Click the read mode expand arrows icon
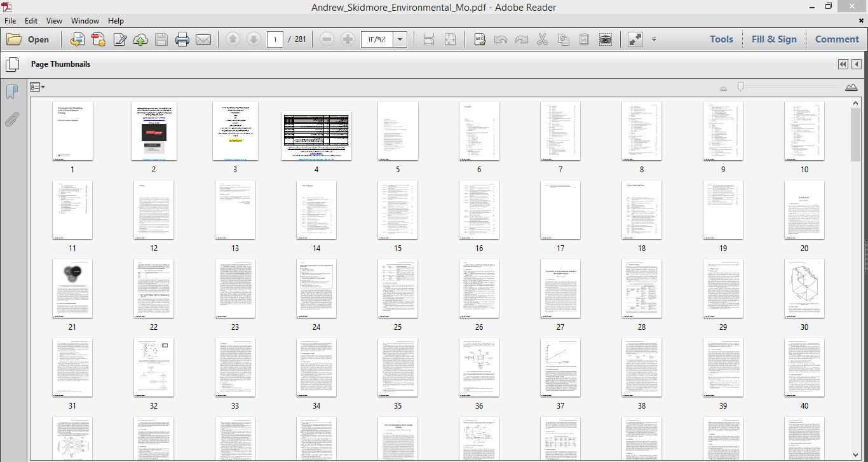The width and height of the screenshot is (868, 462). 635,39
